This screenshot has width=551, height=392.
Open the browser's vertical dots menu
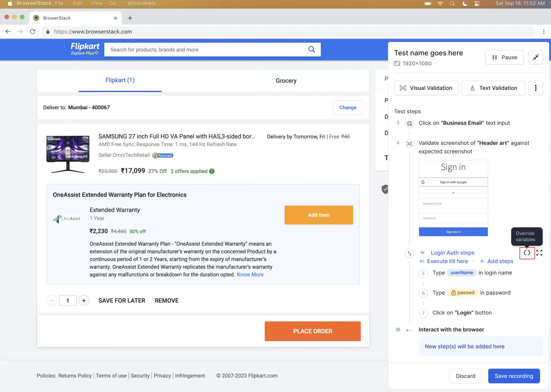(x=544, y=32)
